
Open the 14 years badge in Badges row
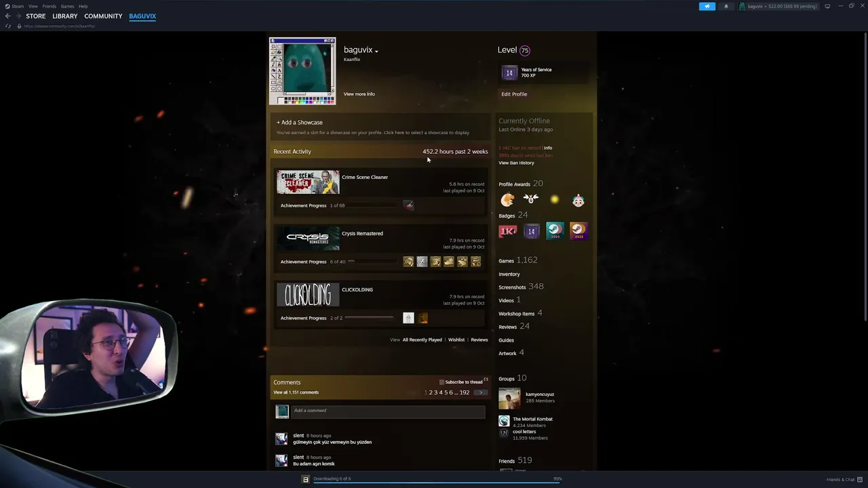pyautogui.click(x=532, y=231)
